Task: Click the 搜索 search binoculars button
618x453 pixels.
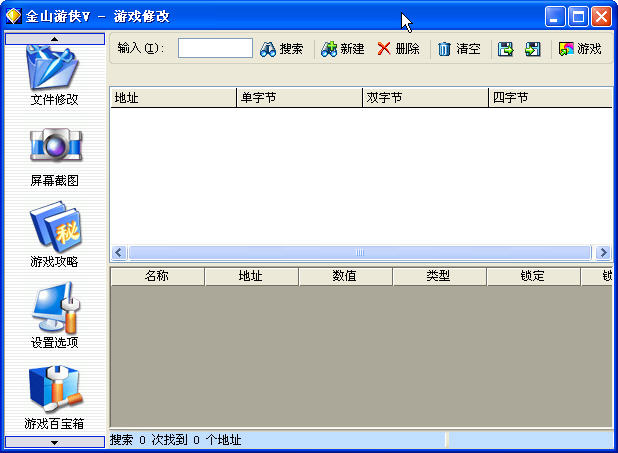Action: (x=281, y=49)
